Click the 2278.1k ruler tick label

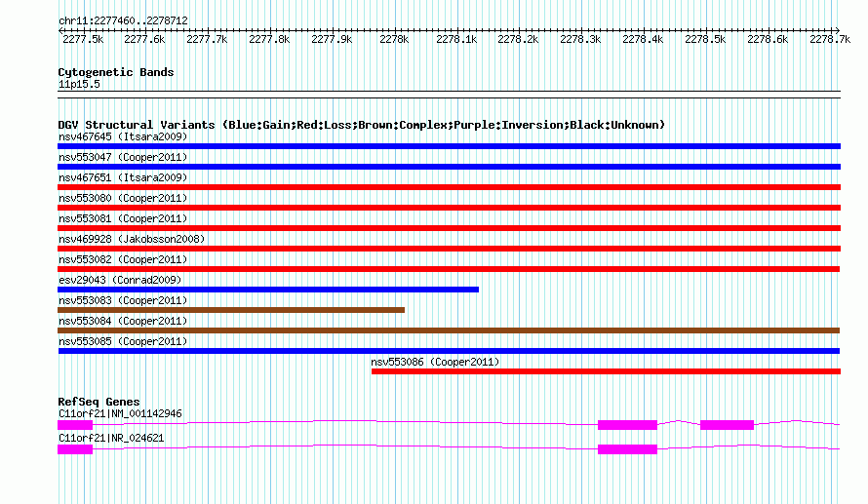[456, 39]
